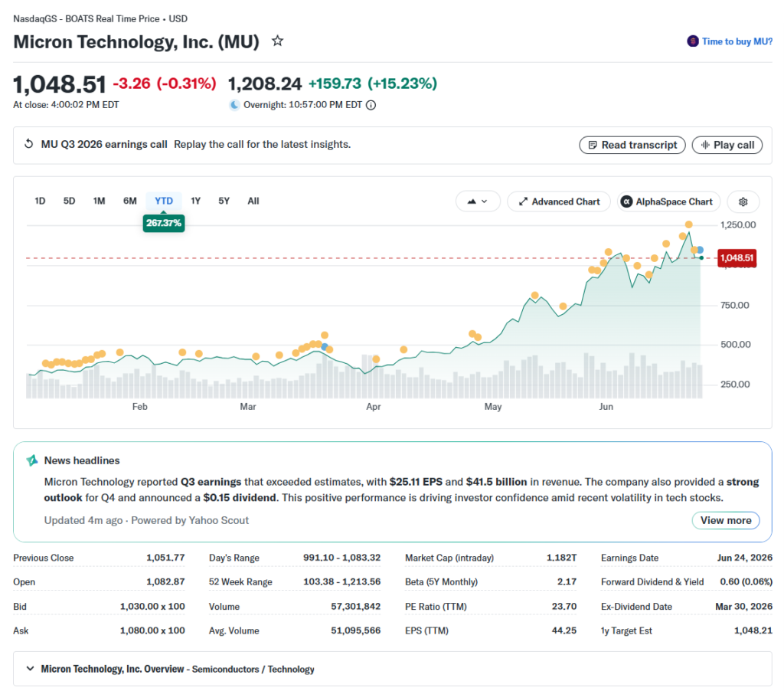This screenshot has height=691, width=784.
Task: Select the Volume value 57,301,842
Action: coord(355,607)
